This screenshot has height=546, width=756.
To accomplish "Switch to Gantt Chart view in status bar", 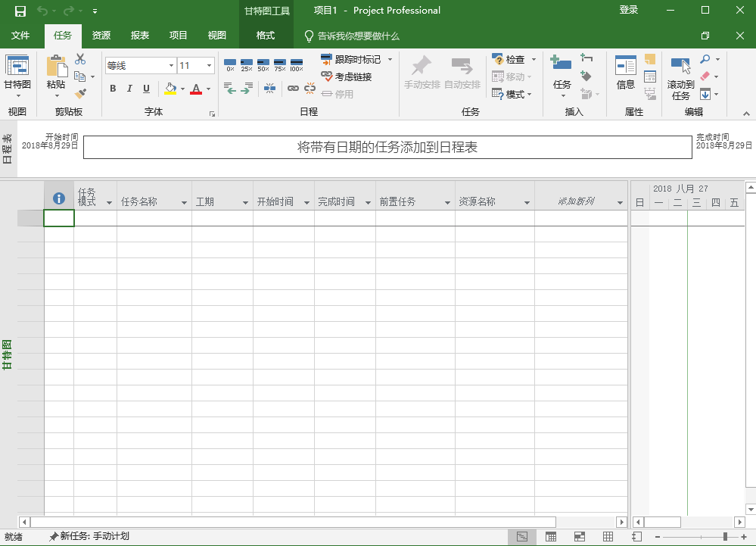I will tap(521, 536).
